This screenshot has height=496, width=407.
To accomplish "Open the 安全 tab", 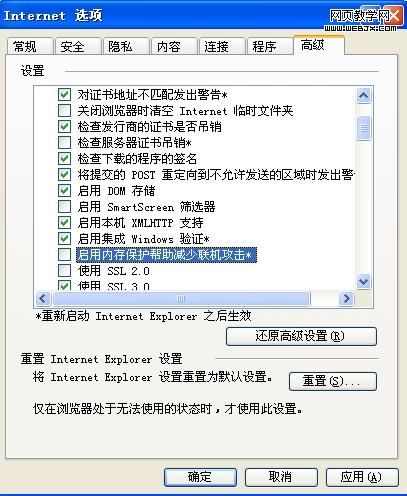I will 78,46.
